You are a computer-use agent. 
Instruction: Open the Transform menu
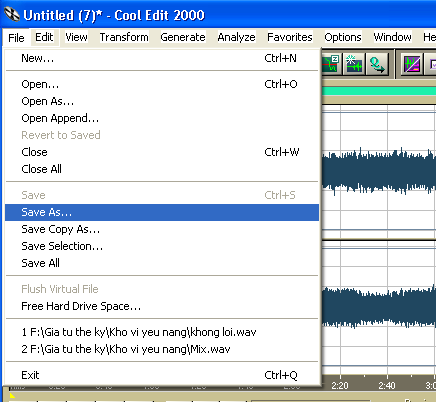click(x=124, y=37)
